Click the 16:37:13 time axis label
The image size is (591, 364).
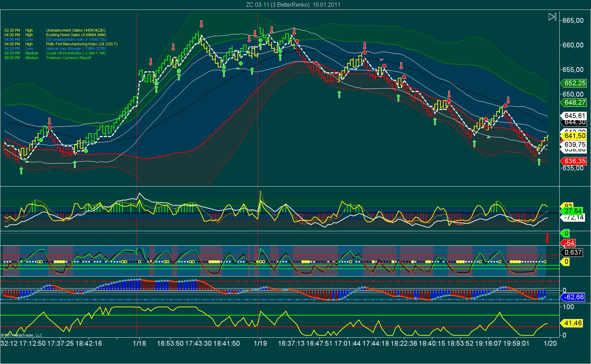click(291, 343)
